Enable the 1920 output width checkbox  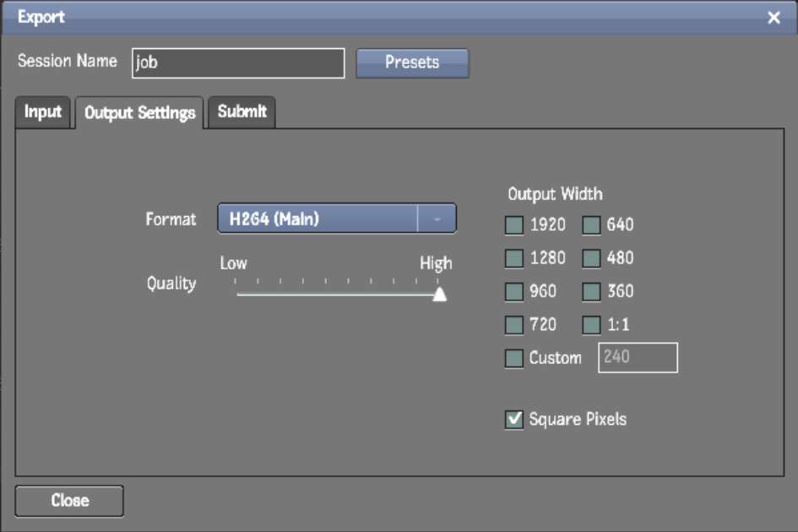click(x=514, y=225)
